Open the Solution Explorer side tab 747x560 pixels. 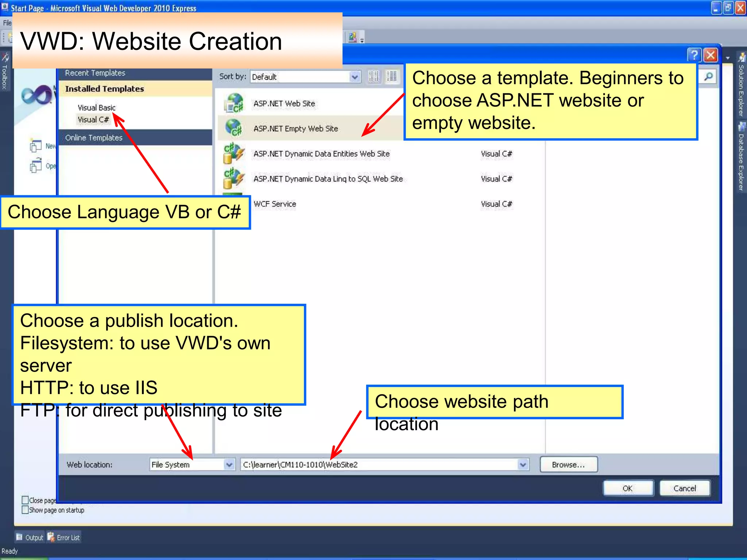pyautogui.click(x=741, y=85)
